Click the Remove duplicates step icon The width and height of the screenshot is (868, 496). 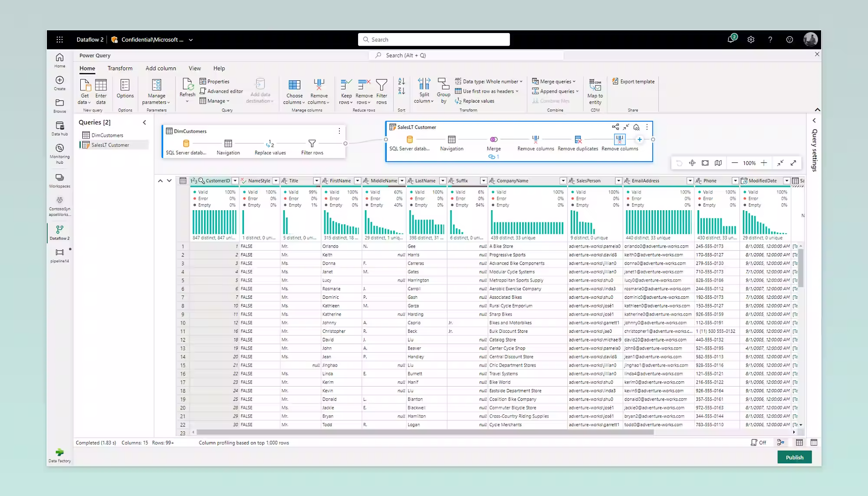(x=578, y=139)
